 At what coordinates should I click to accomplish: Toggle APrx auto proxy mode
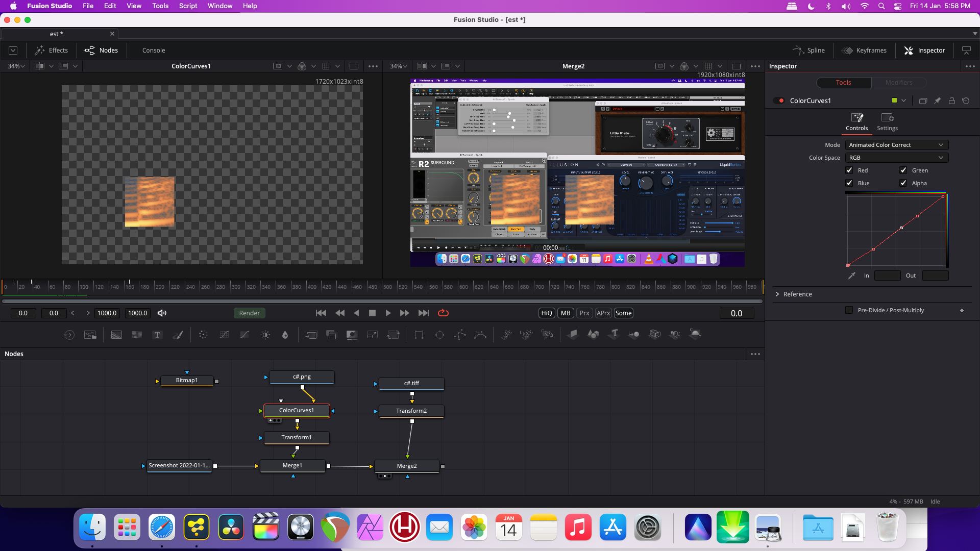[603, 313]
